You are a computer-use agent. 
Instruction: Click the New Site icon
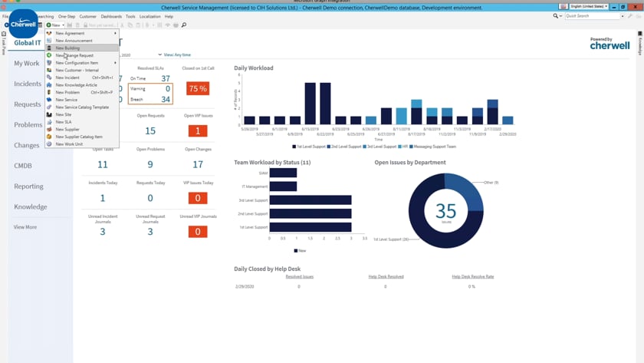49,114
